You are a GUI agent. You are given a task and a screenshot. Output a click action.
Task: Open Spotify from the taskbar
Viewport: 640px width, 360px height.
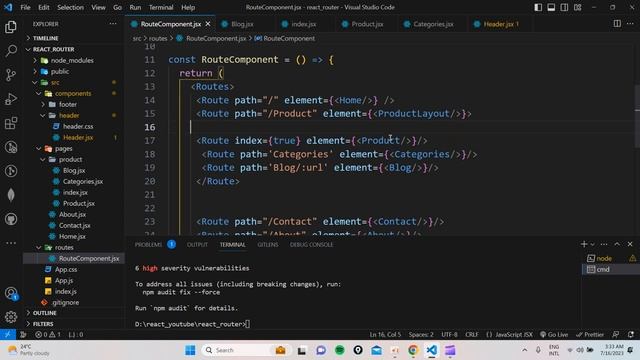(340, 350)
